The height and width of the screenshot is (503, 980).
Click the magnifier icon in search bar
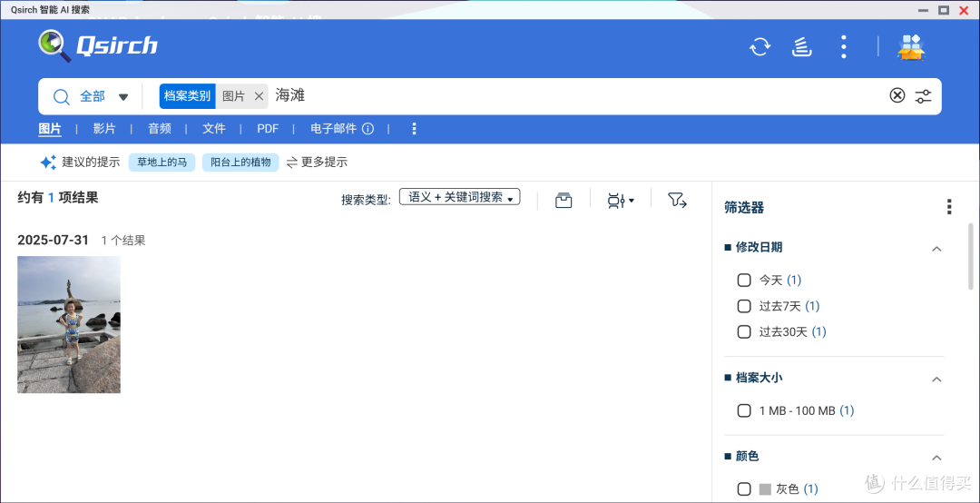click(x=62, y=96)
